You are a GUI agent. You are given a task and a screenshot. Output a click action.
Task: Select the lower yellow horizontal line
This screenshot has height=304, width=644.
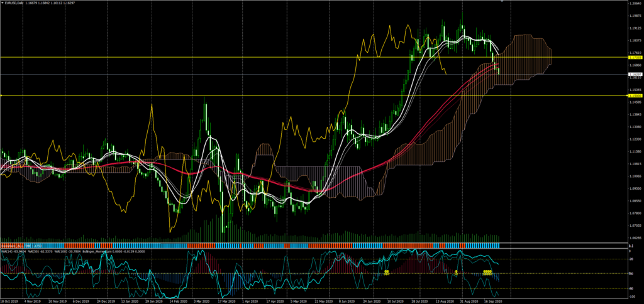(x=252, y=95)
